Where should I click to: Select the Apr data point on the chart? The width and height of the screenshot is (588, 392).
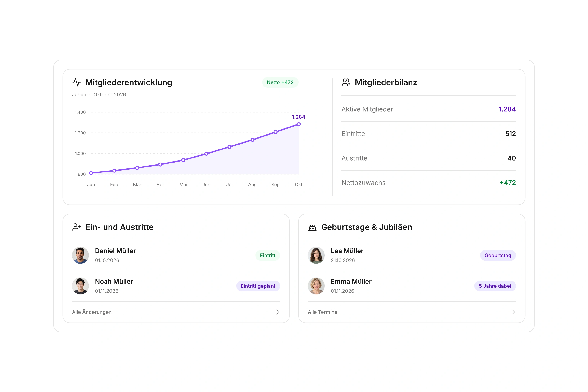click(x=160, y=164)
